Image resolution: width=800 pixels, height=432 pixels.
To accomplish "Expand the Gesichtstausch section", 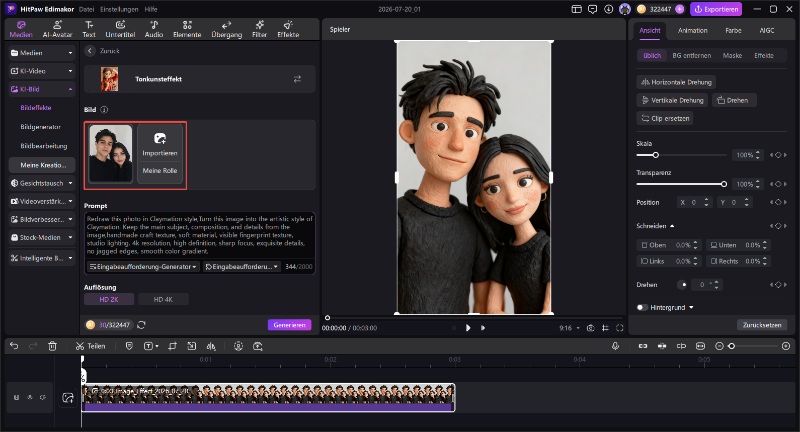I will pos(42,183).
